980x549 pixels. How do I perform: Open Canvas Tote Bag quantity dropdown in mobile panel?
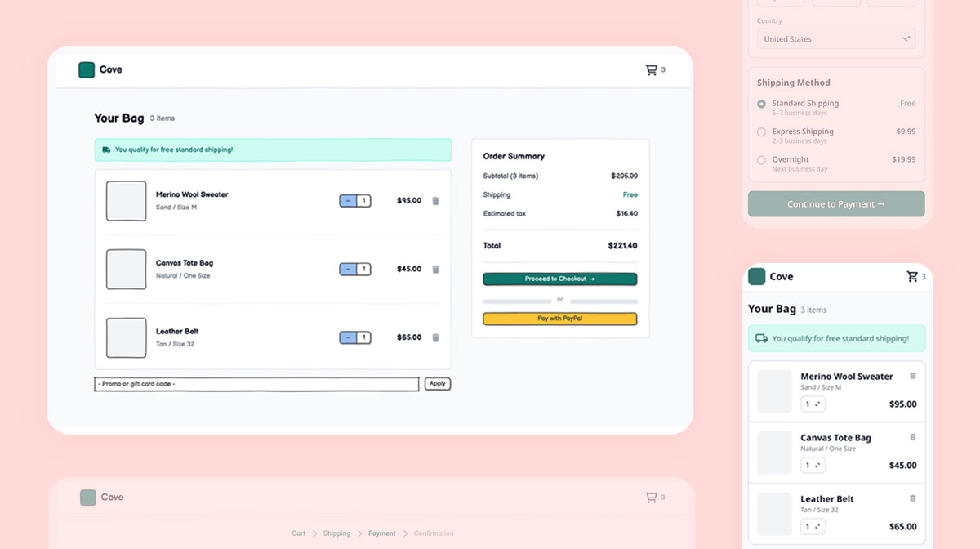point(813,466)
